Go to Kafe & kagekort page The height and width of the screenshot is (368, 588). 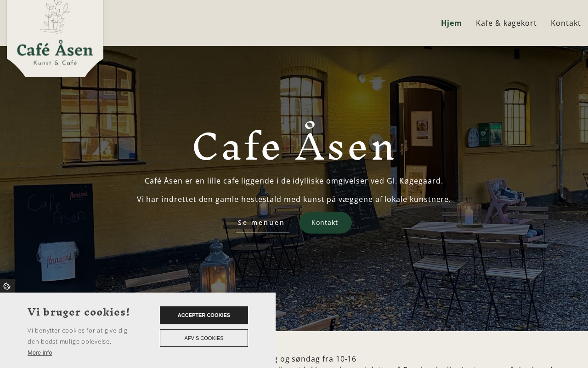tap(506, 23)
